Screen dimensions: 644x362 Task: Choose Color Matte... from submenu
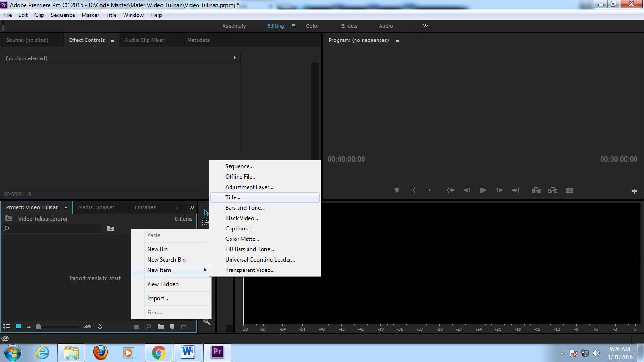click(265, 239)
